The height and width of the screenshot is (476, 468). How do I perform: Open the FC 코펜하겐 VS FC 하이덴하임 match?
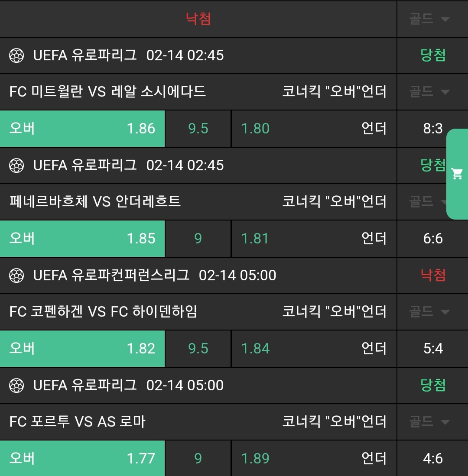coord(103,312)
